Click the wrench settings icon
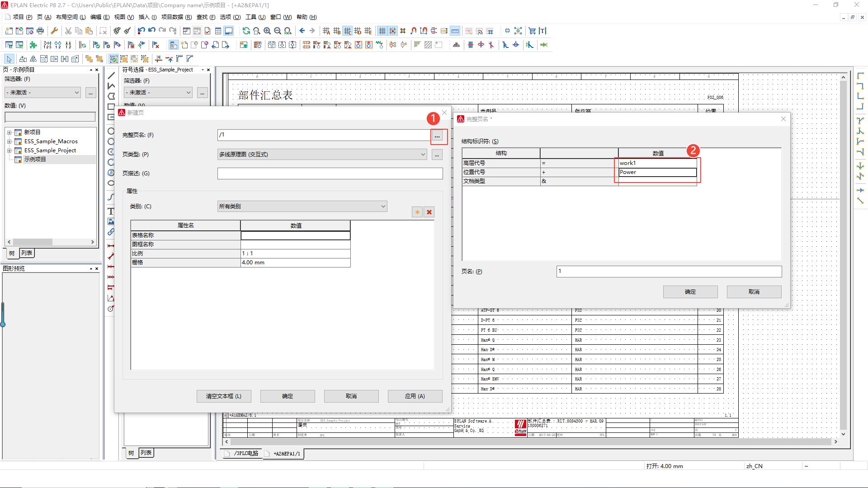The width and height of the screenshot is (868, 488). tap(54, 31)
